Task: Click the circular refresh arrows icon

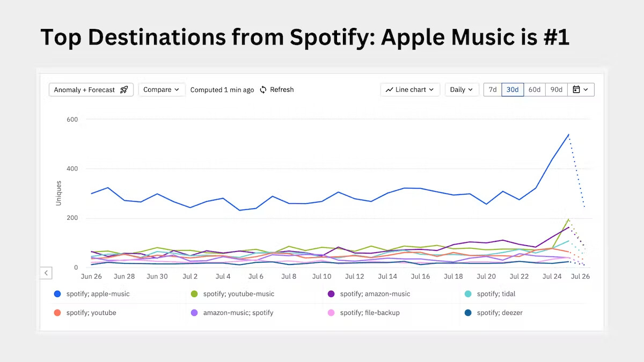Action: click(x=263, y=90)
